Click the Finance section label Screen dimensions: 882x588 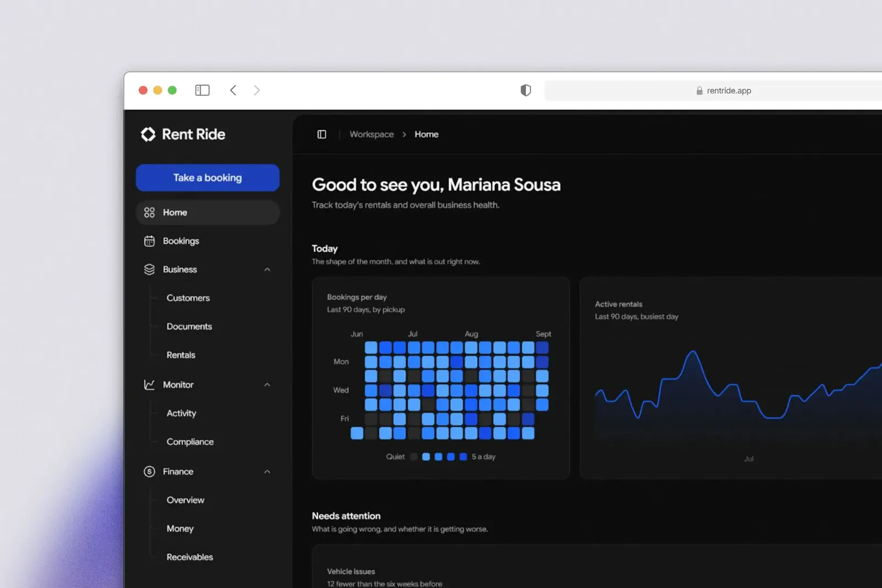point(178,472)
